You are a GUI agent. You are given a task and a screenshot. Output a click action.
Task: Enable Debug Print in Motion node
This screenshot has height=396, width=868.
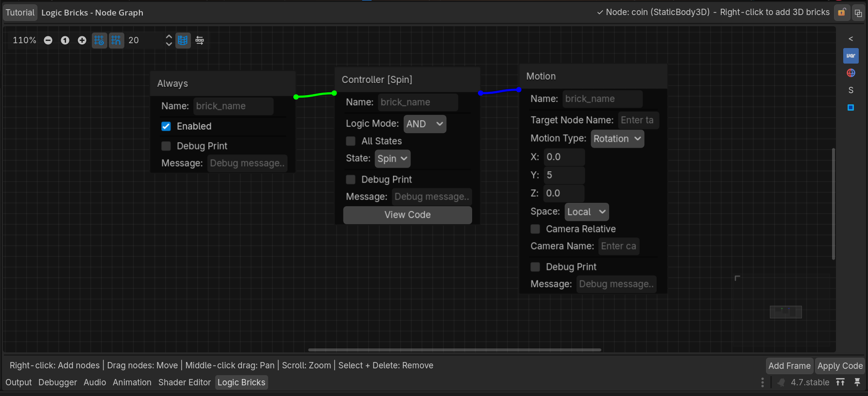(535, 267)
